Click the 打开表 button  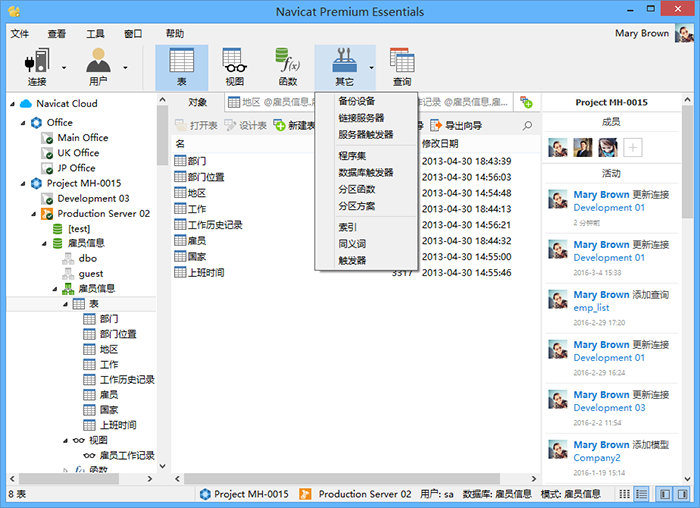pyautogui.click(x=196, y=125)
